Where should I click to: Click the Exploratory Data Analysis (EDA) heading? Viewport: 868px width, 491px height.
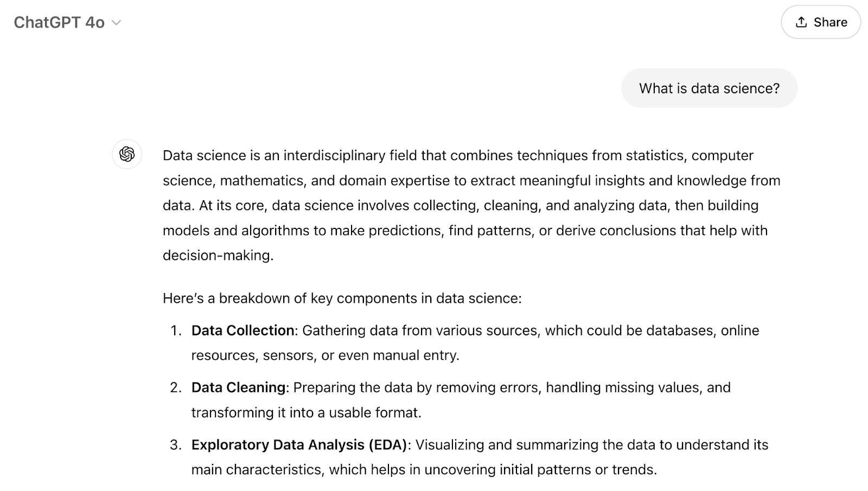pos(299,445)
